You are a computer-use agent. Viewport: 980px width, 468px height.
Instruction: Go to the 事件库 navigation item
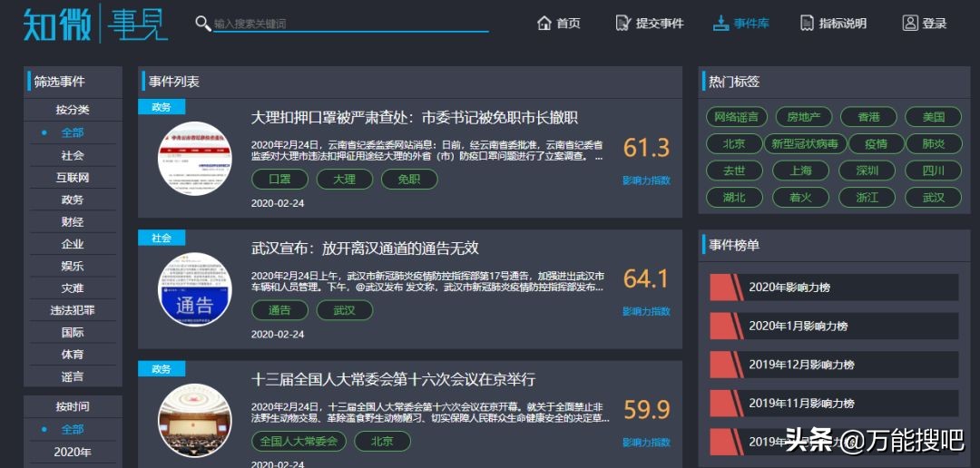point(741,23)
